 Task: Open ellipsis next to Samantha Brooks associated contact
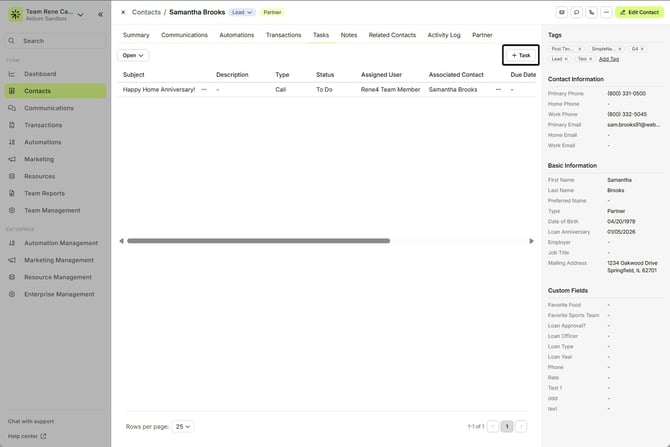498,90
